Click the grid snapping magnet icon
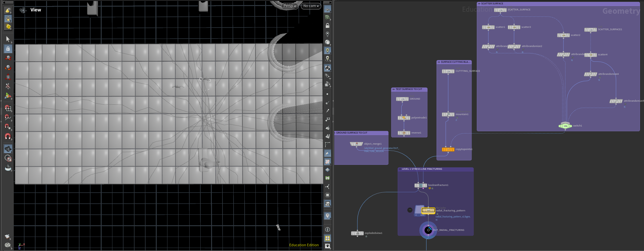This screenshot has height=251, width=644. pos(8,108)
